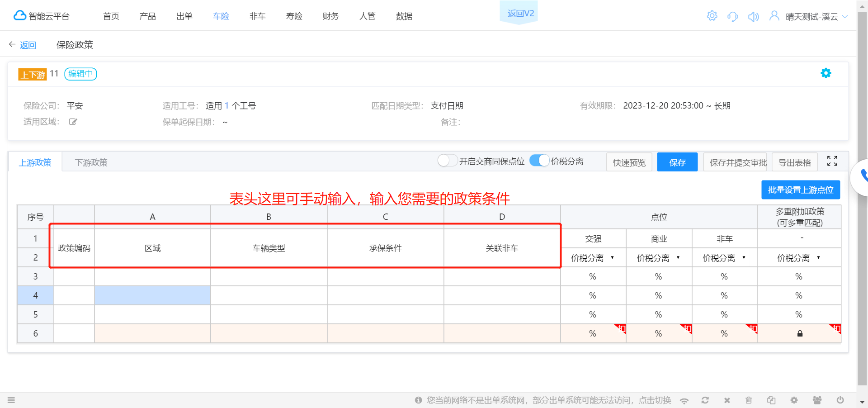868x408 pixels.
Task: Click the page vertical scrollbar
Action: pyautogui.click(x=862, y=199)
